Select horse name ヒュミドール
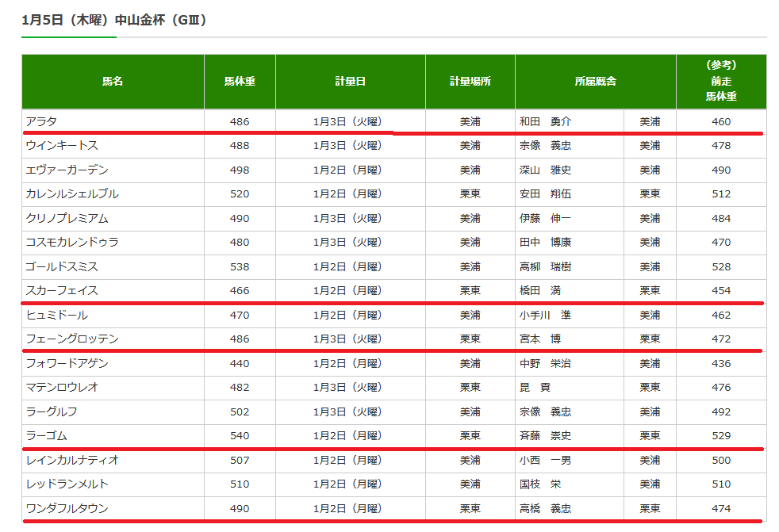The height and width of the screenshot is (532, 779). point(56,316)
